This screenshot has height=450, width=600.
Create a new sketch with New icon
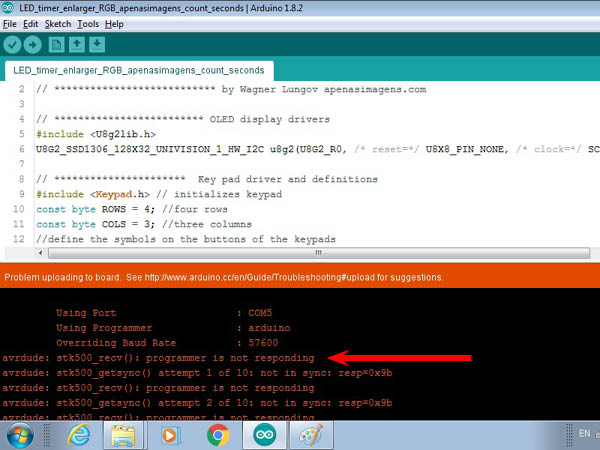point(57,45)
